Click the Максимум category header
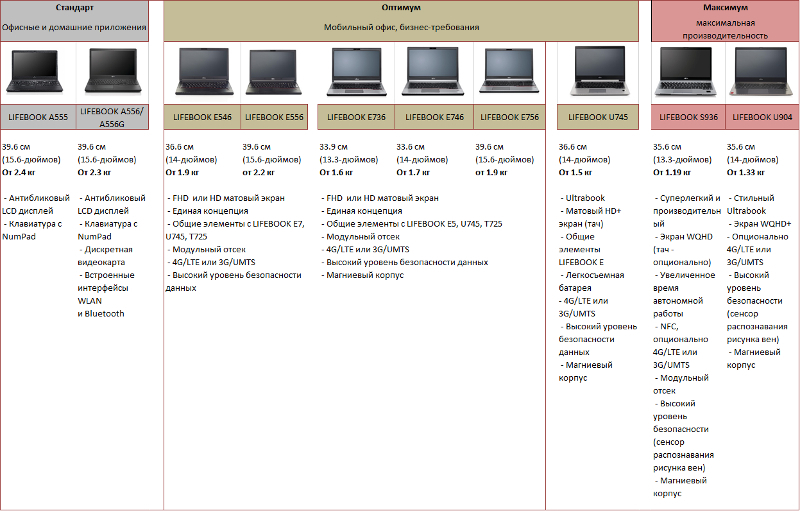800x511 pixels. tap(725, 8)
